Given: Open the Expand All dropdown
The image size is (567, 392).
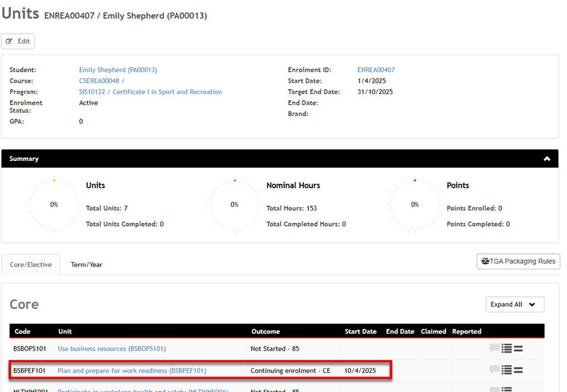Looking at the screenshot, I should [x=515, y=304].
